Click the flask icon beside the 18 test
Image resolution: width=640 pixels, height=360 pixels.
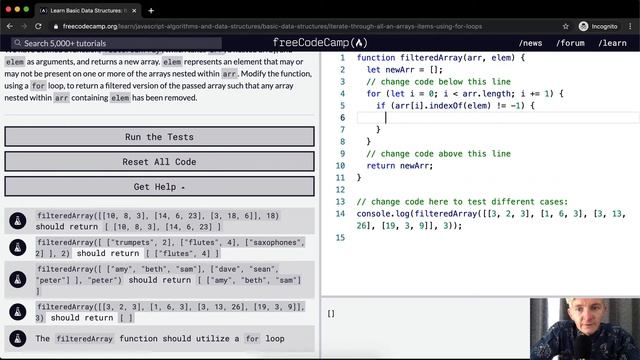(18, 221)
